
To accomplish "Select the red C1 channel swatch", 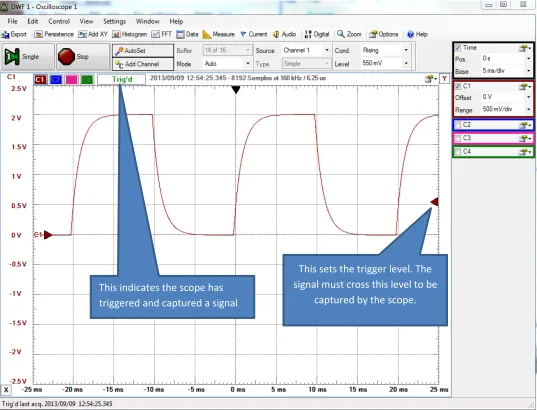I will pos(40,80).
